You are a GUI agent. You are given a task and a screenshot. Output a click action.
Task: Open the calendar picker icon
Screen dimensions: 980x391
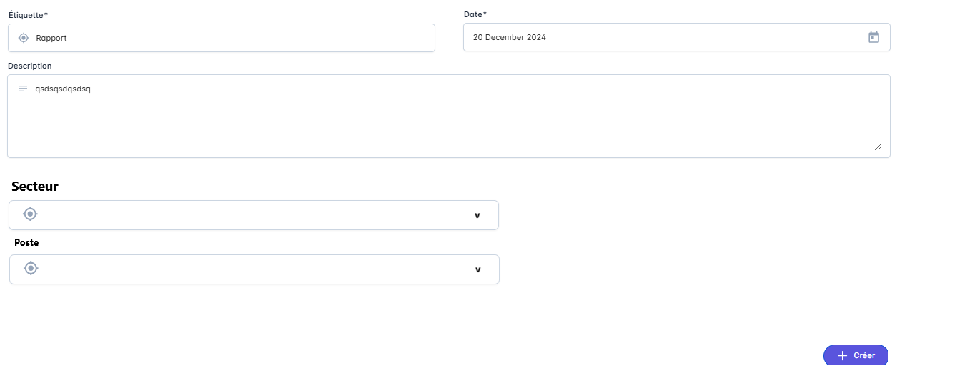873,37
